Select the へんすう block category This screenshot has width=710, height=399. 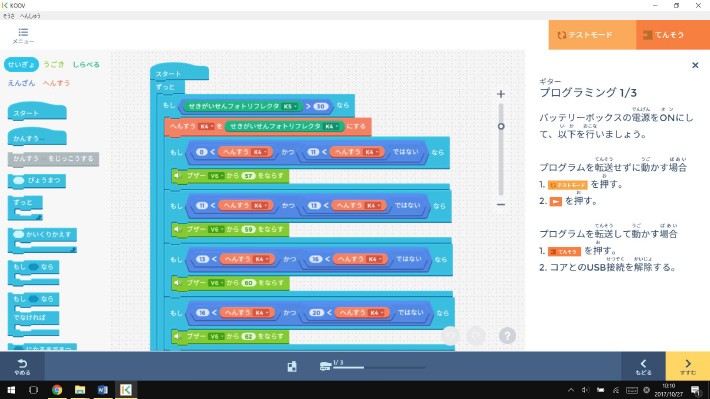pos(57,83)
